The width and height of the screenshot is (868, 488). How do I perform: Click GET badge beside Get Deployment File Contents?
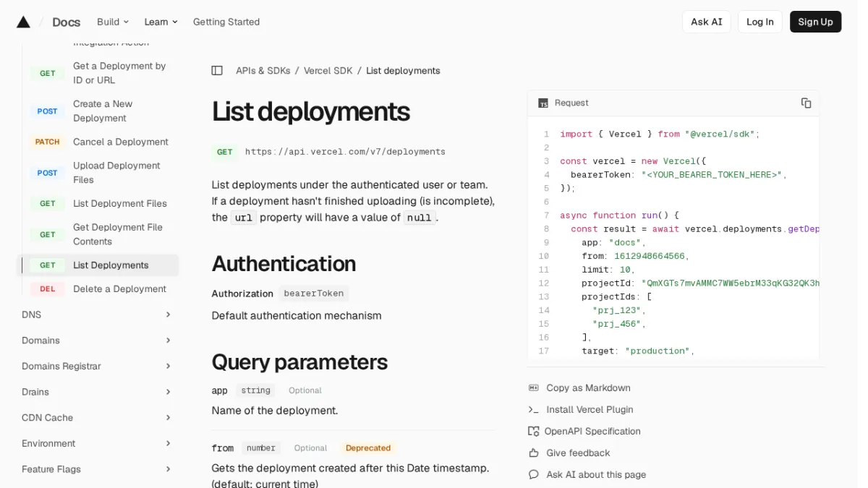[x=48, y=234]
